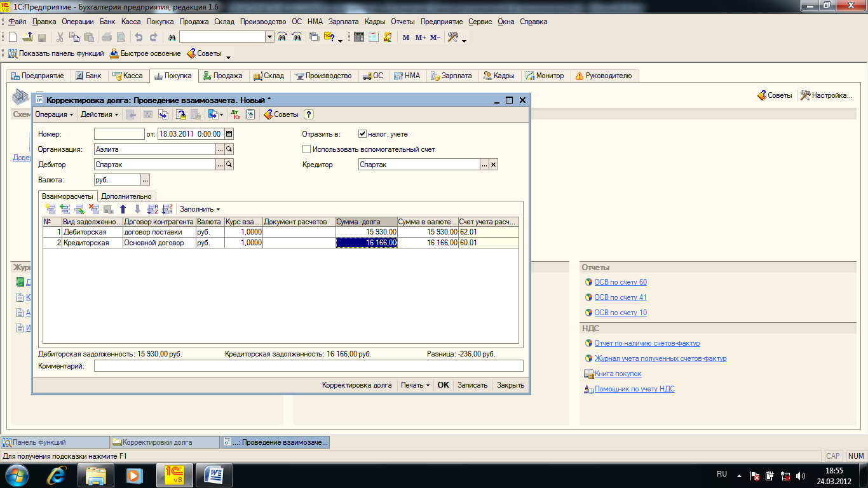The height and width of the screenshot is (488, 868).
Task: Delete the row with red X icon
Action: tap(93, 208)
